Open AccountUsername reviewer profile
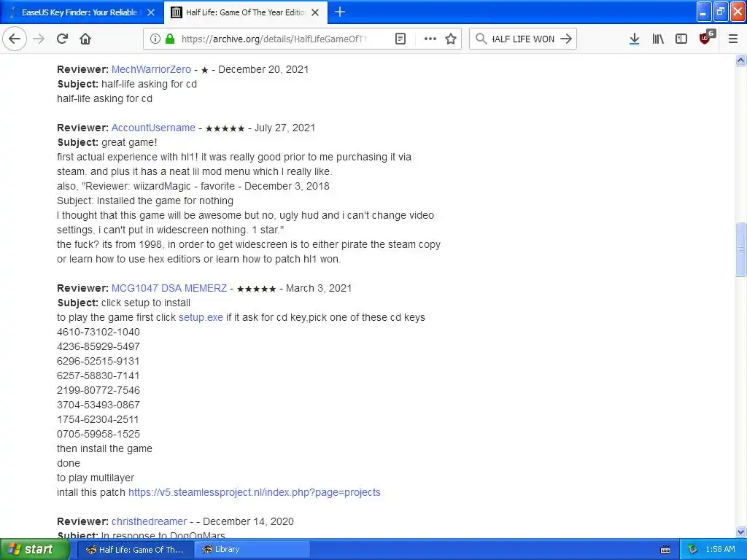 click(153, 128)
